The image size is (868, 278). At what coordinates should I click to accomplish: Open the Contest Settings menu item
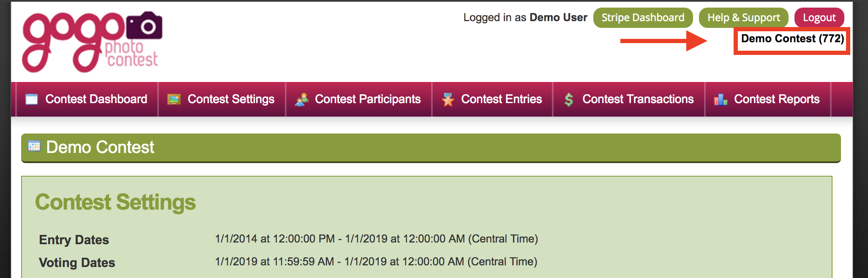222,99
